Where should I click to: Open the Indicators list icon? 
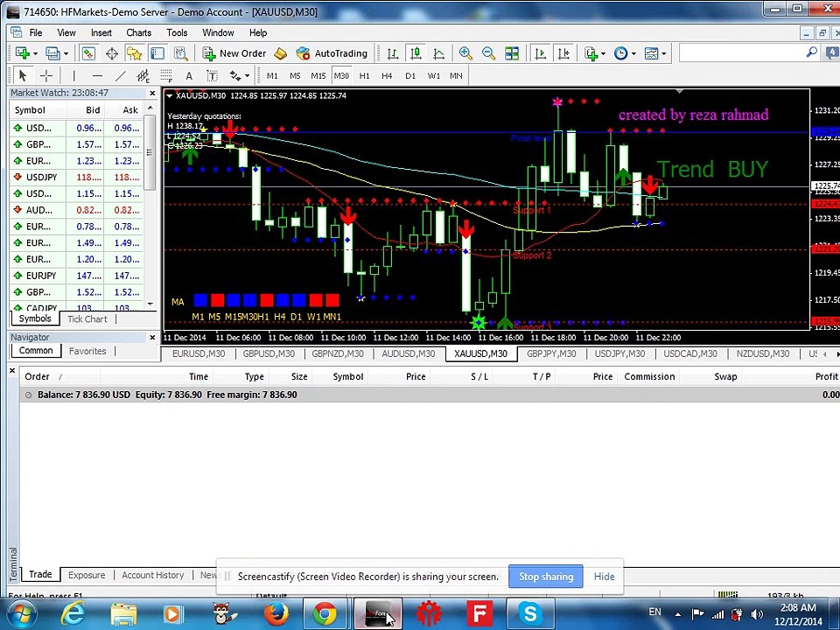coord(591,53)
